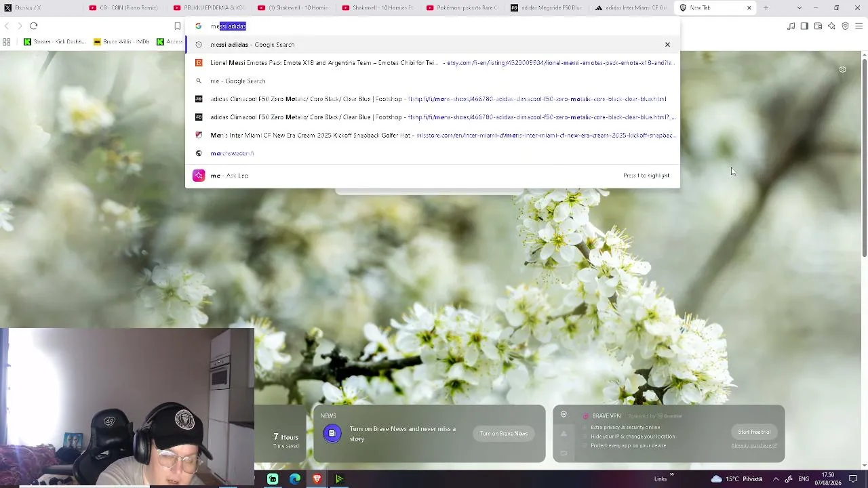Open a new tab with the plus button

766,8
